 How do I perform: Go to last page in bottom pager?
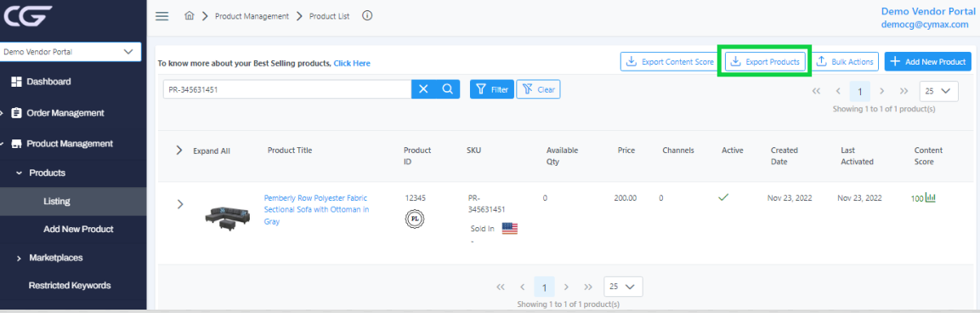click(588, 287)
